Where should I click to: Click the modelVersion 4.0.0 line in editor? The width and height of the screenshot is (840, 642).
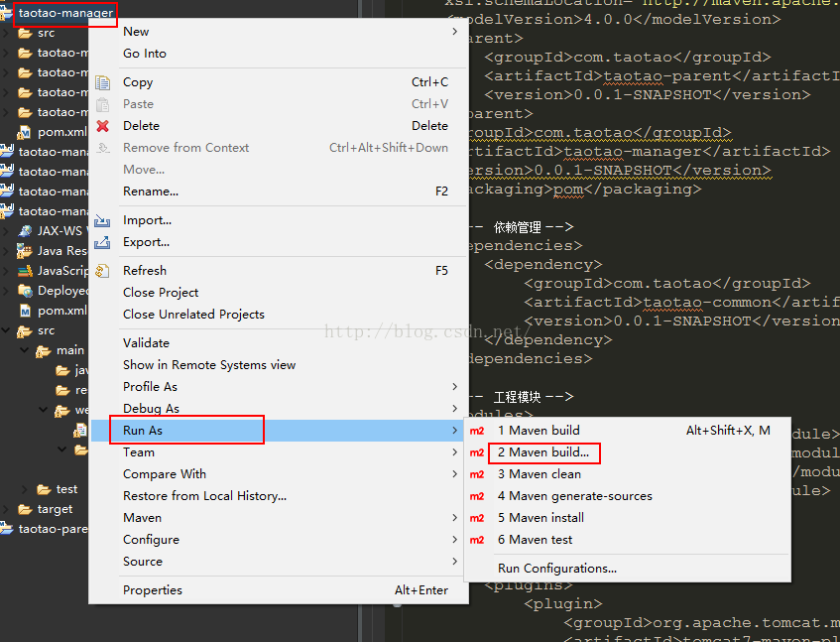coord(614,20)
